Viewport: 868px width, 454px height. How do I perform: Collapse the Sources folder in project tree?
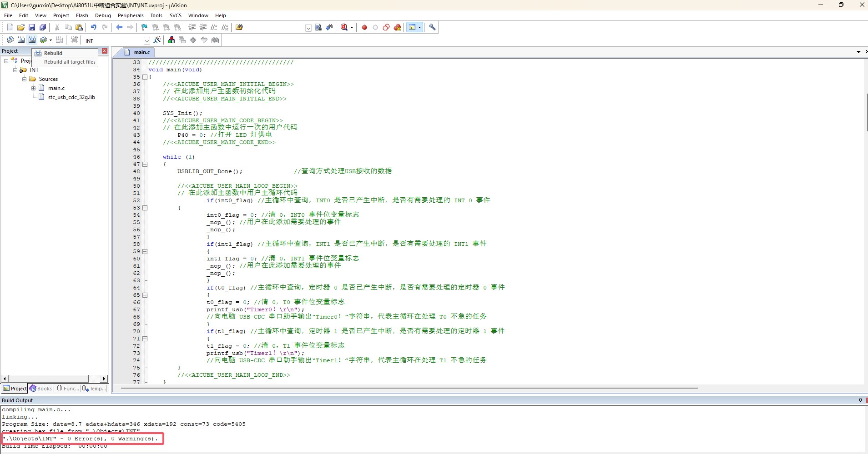point(24,79)
